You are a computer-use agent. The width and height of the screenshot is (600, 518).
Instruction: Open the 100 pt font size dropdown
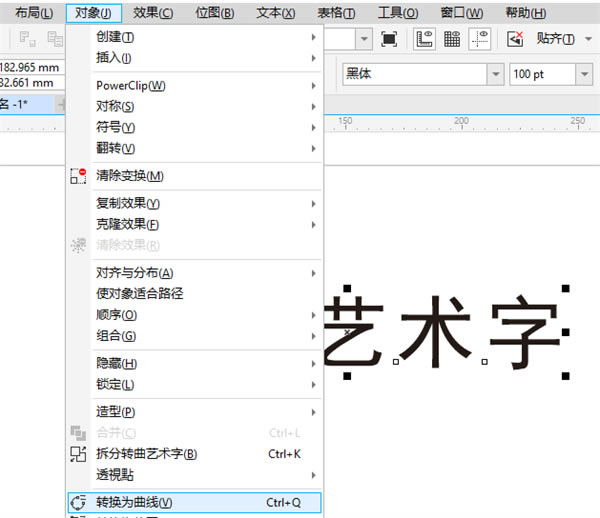click(x=584, y=74)
